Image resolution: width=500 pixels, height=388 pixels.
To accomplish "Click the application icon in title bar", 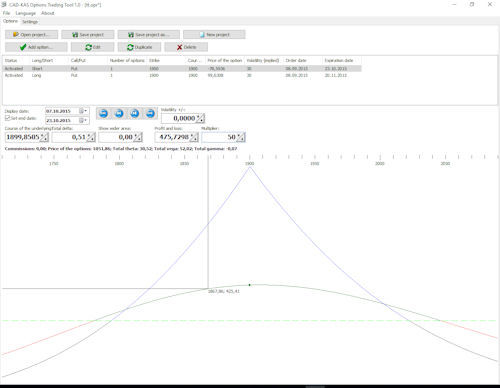I will tap(4, 5).
